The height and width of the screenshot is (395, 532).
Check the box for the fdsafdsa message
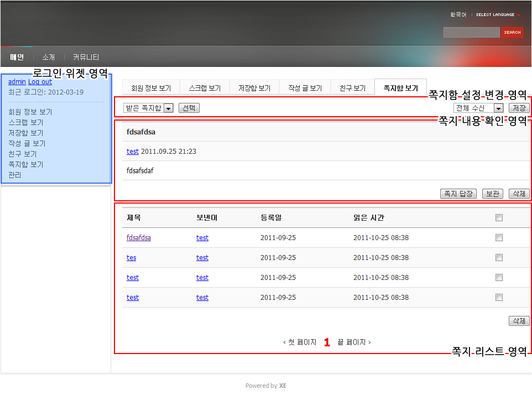499,238
